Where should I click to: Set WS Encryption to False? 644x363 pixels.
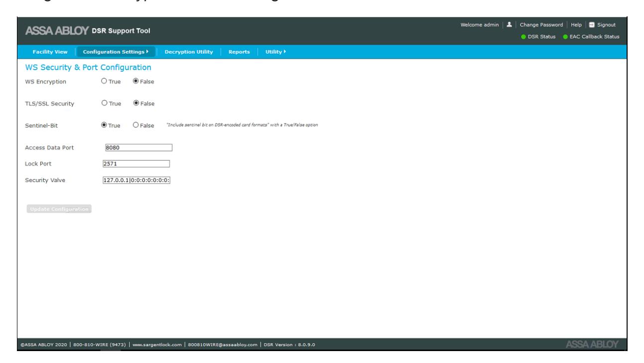click(136, 82)
